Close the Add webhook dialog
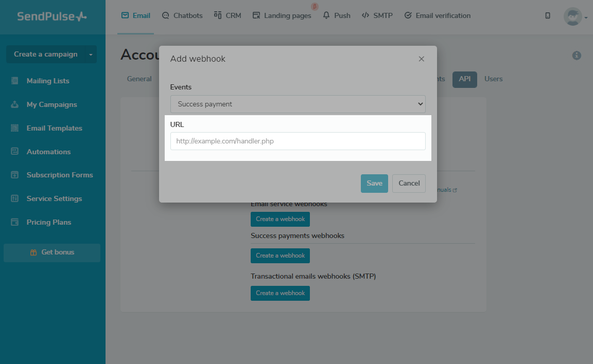The width and height of the screenshot is (593, 364). 422,59
